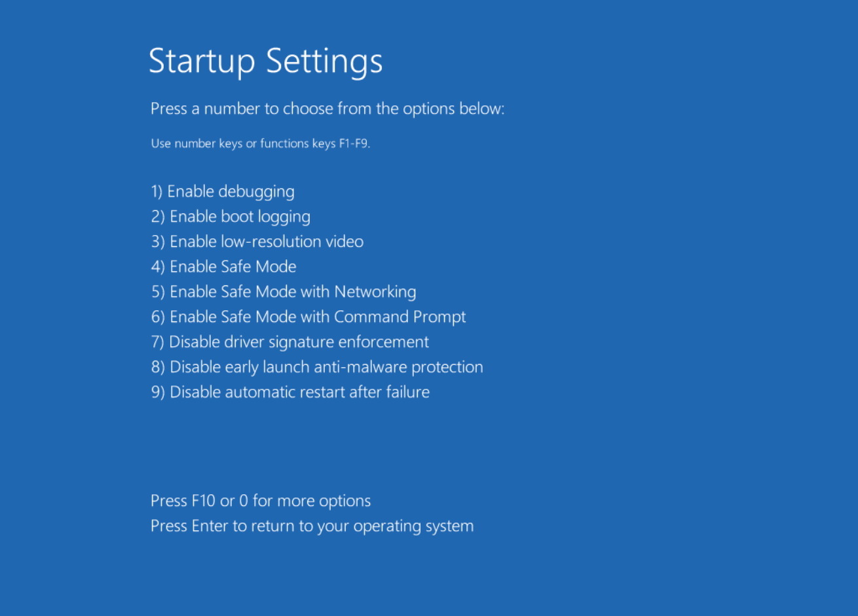Click 'Press F10 or 0 for more options'
858x616 pixels.
[261, 501]
